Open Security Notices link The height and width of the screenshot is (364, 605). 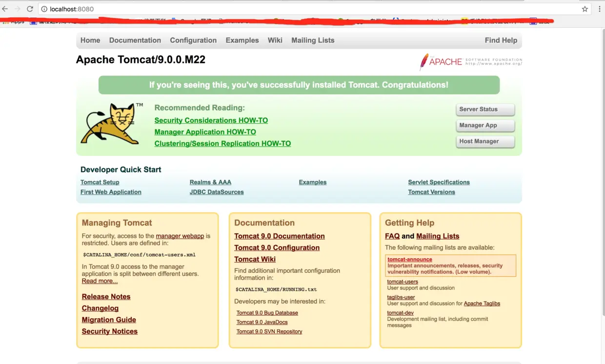[110, 331]
